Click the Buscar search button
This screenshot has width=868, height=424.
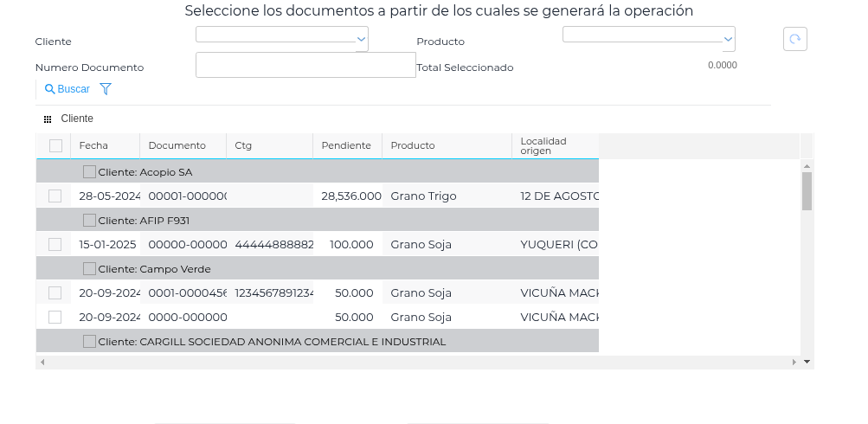point(68,89)
